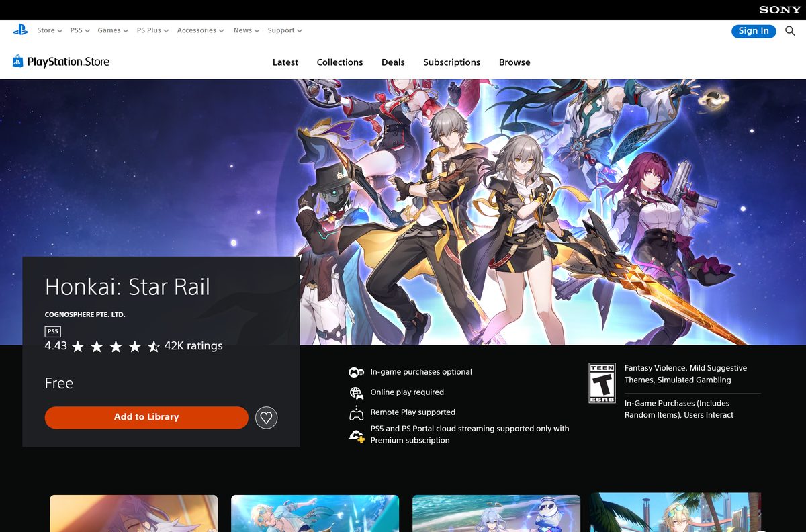
Task: Click the COGNOSPHERE PTE. LTD. publisher name
Action: (x=85, y=314)
